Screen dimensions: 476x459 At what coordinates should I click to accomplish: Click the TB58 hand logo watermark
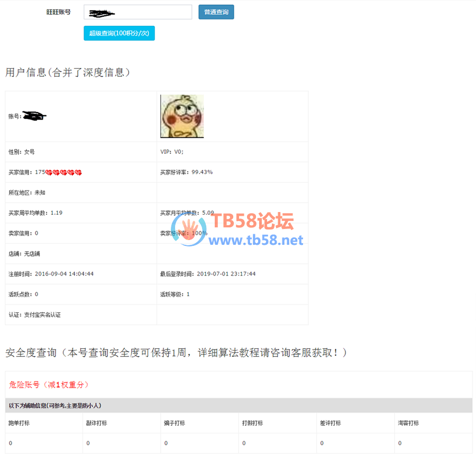point(189,229)
